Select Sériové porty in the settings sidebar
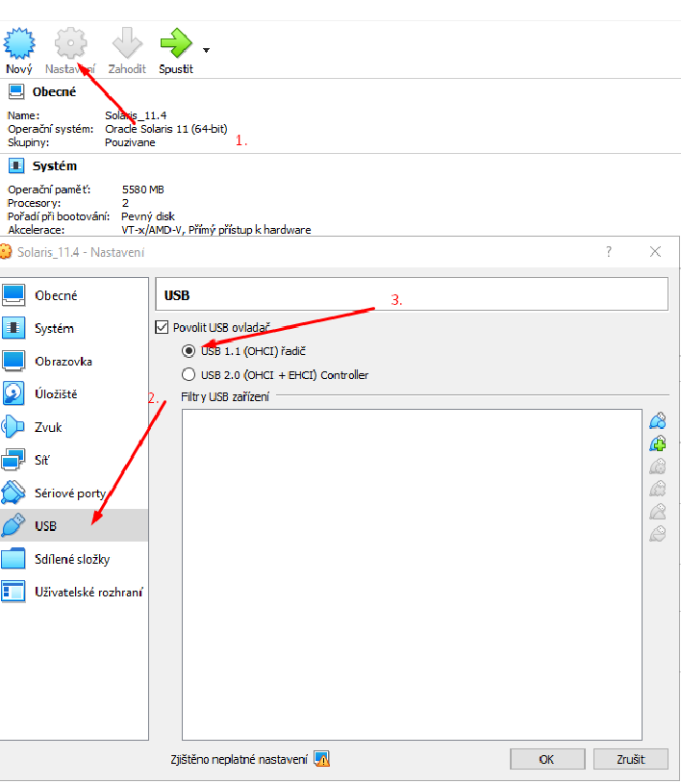Viewport: 681px width, 784px height. pos(74,493)
